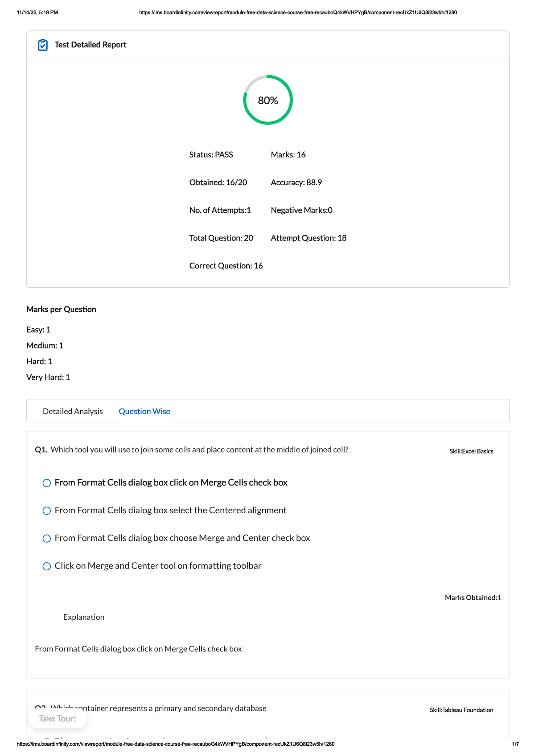The width and height of the screenshot is (535, 756).
Task: Click the report URL in the page header
Action: 298,12
